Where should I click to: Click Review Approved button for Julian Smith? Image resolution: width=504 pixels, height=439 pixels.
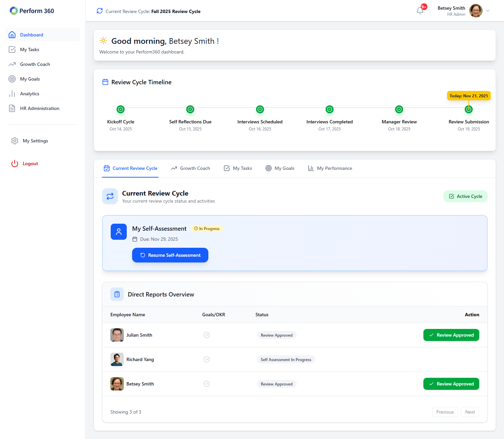[x=451, y=335]
